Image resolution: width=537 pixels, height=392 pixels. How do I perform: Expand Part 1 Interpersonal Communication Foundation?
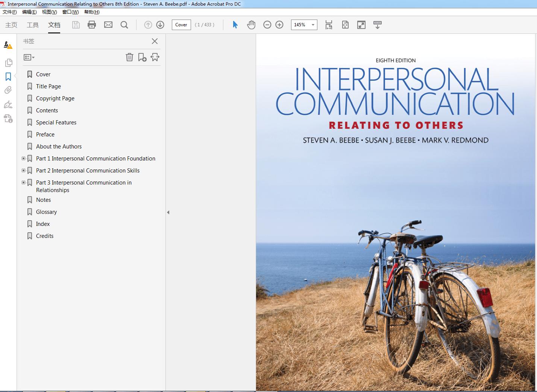[24, 159]
